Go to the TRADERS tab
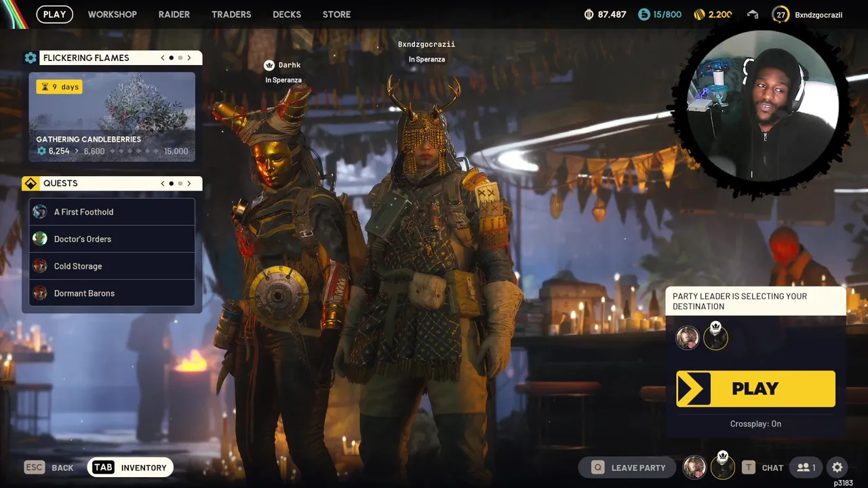Viewport: 868px width, 488px height. (231, 14)
